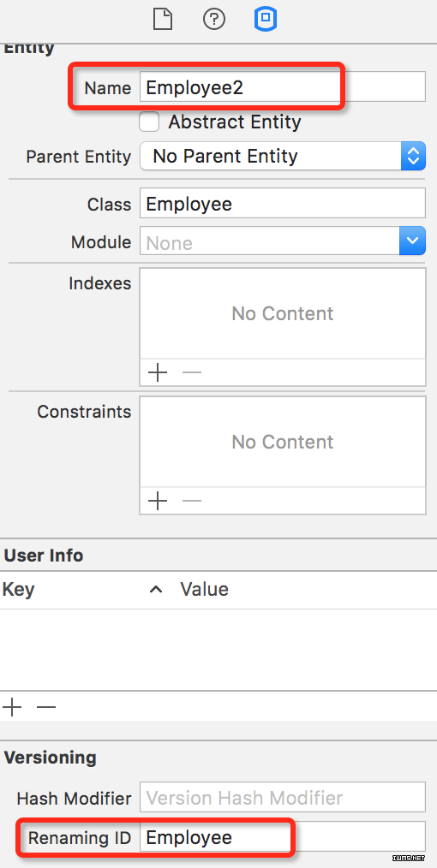The image size is (437, 868).
Task: Add a new index with plus
Action: (x=158, y=372)
